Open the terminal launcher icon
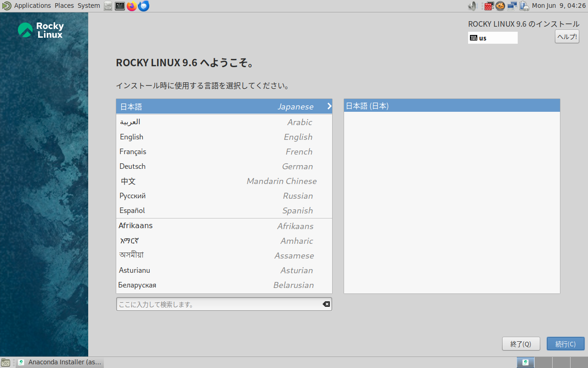Image resolution: width=588 pixels, height=368 pixels. pos(120,6)
